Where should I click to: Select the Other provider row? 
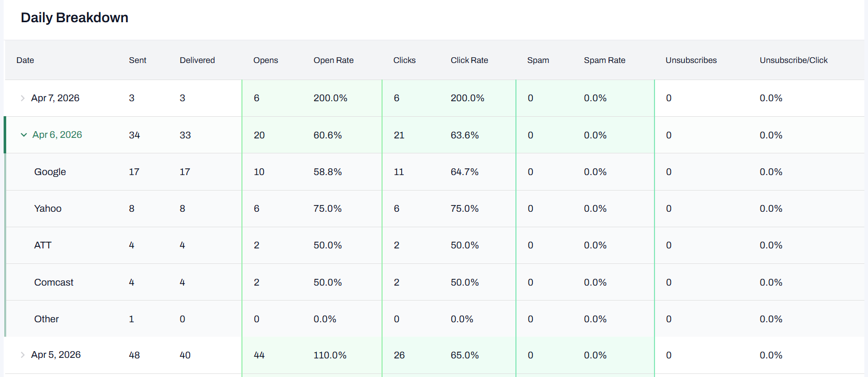(x=47, y=319)
